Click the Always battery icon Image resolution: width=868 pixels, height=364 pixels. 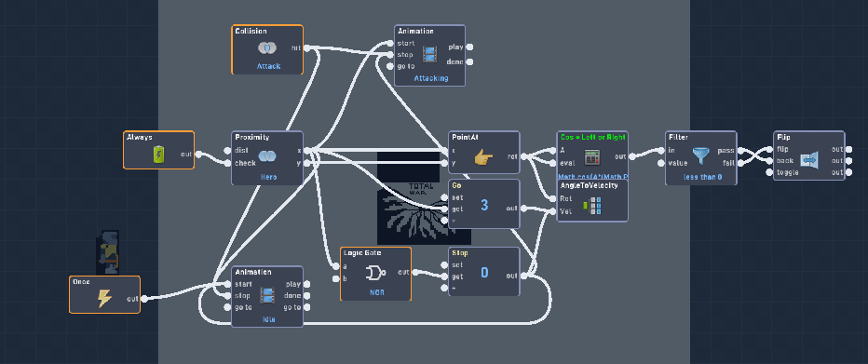[x=159, y=155]
